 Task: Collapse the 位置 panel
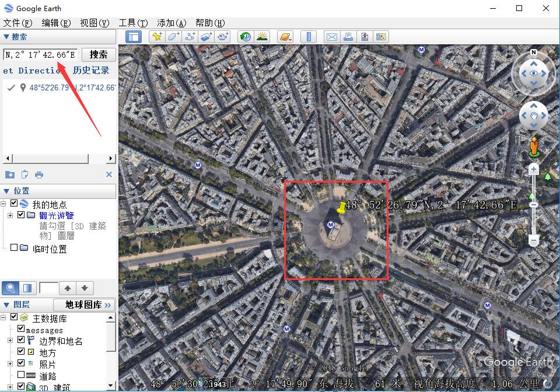point(6,191)
